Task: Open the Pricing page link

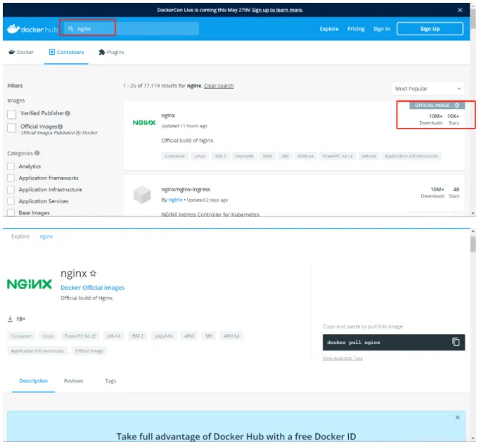Action: pyautogui.click(x=356, y=29)
